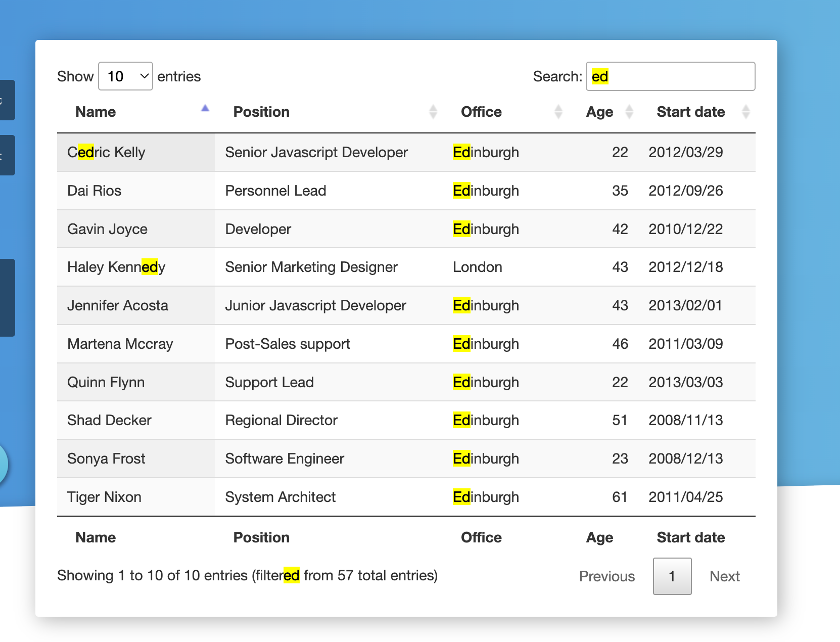Click the 2012/09/26 start date cell
Image resolution: width=840 pixels, height=642 pixels.
coord(697,191)
